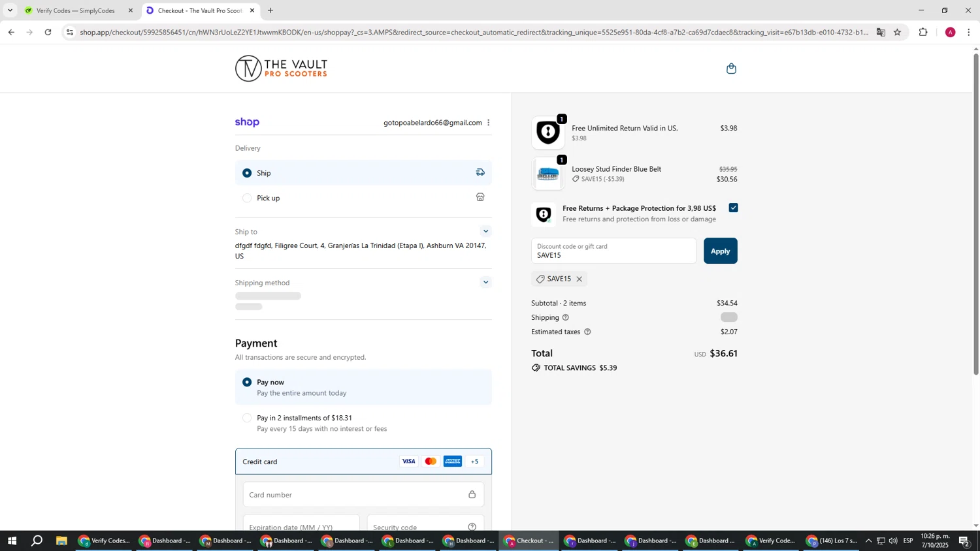Image resolution: width=980 pixels, height=551 pixels.
Task: Open the Windows notification center
Action: [964, 541]
